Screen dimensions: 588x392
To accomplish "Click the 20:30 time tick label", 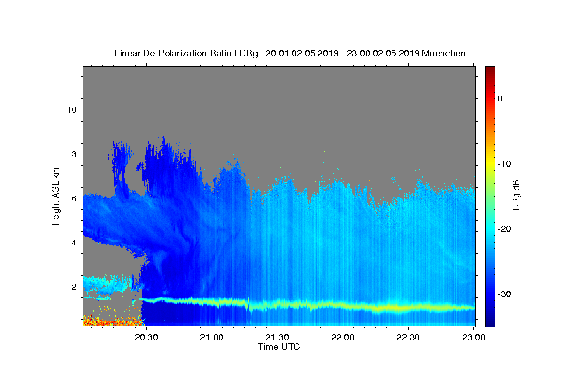I will click(146, 337).
